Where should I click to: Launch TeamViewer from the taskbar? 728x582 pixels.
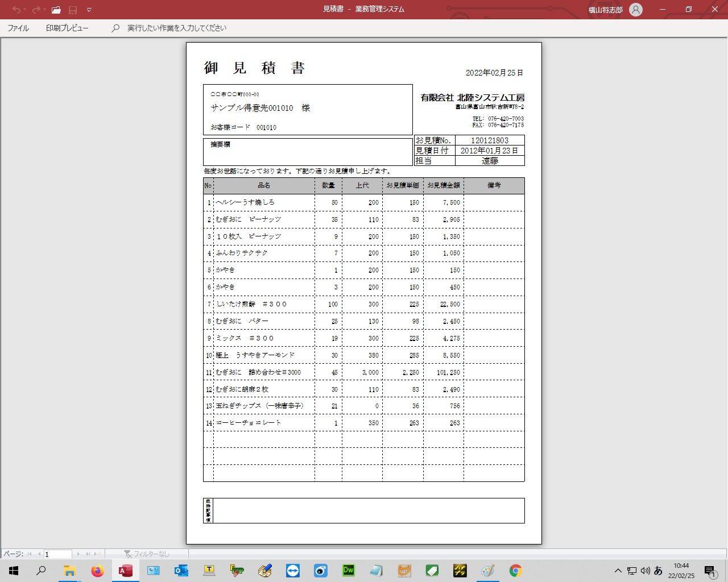pos(293,570)
